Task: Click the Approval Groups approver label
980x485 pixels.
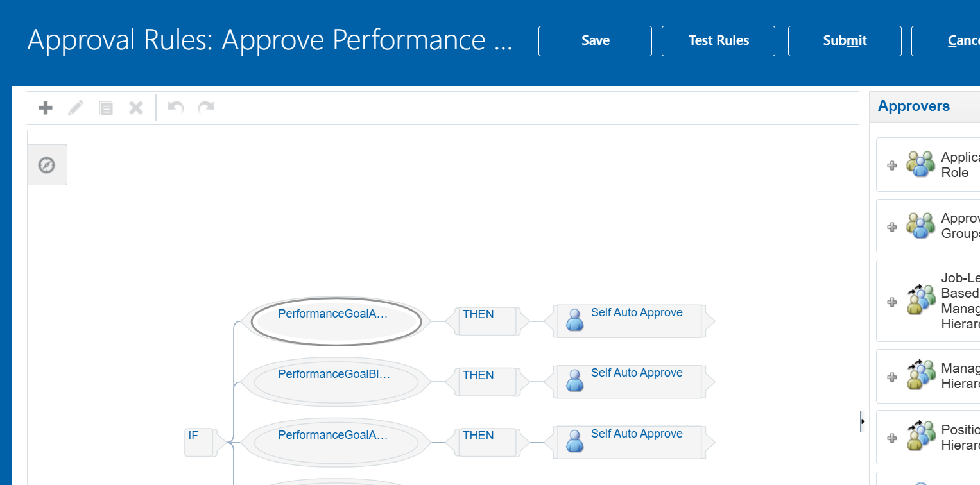Action: [x=960, y=226]
